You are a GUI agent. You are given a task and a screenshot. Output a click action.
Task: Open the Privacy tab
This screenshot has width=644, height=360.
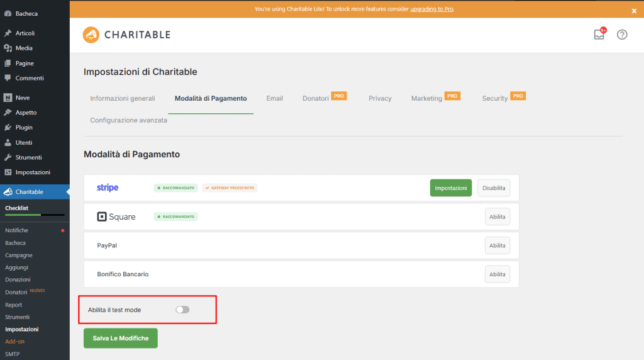[x=380, y=98]
